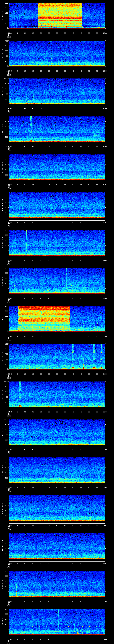The width and height of the screenshot is (114, 644).
Task: Click the 15:00 end time label
Action: pyautogui.click(x=105, y=33)
